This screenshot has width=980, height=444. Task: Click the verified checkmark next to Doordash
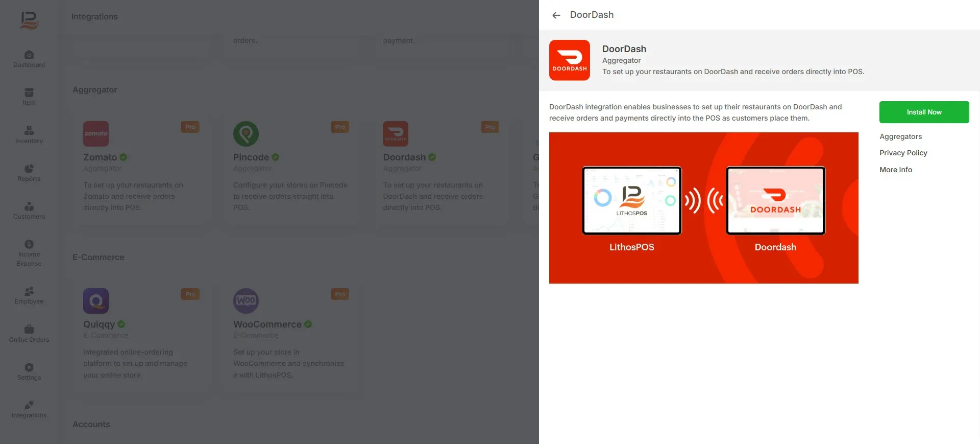coord(432,157)
